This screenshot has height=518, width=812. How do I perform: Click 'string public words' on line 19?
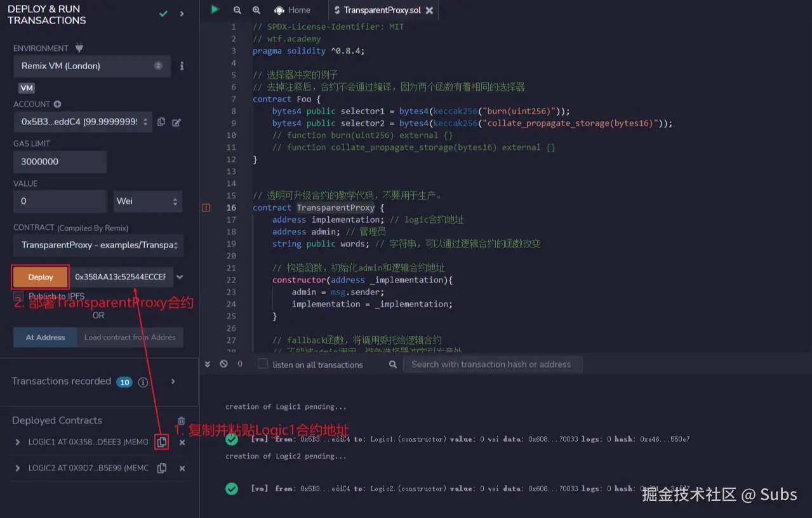pyautogui.click(x=319, y=244)
